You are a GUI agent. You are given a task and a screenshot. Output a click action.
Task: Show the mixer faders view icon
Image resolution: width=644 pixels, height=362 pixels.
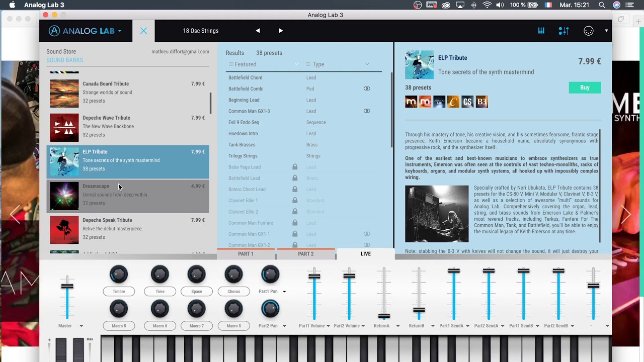pos(563,31)
